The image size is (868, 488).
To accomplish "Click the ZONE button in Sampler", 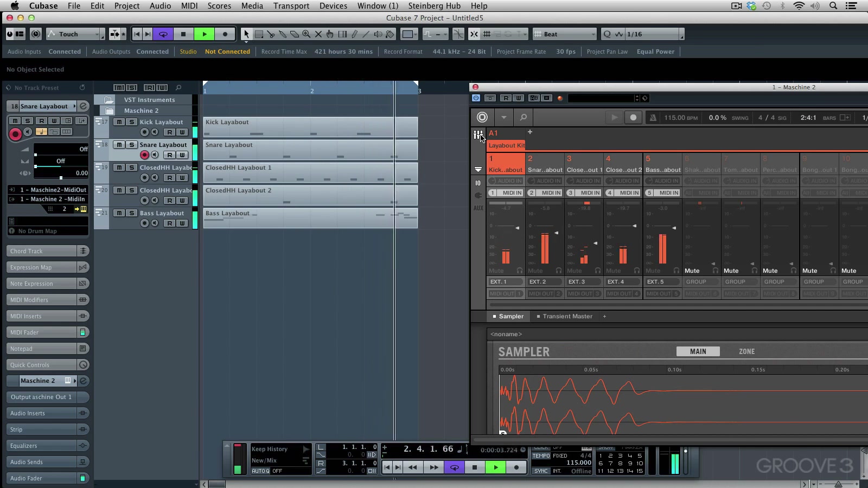I will point(746,351).
